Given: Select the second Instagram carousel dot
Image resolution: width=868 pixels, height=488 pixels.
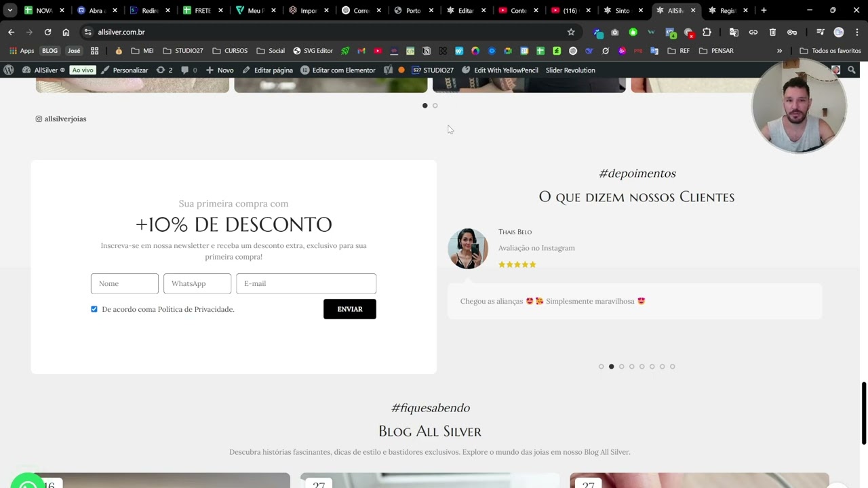Looking at the screenshot, I should [x=435, y=106].
